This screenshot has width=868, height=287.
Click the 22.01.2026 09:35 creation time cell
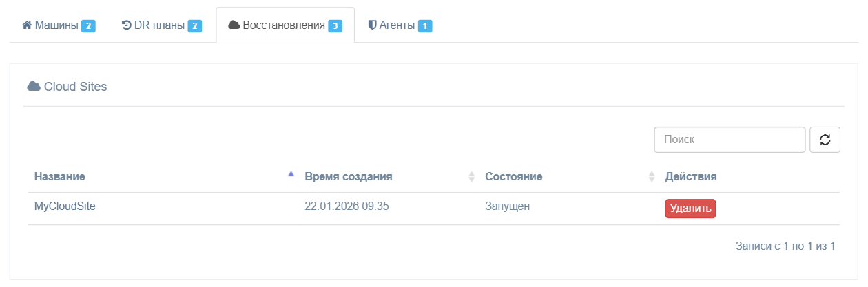coord(347,205)
